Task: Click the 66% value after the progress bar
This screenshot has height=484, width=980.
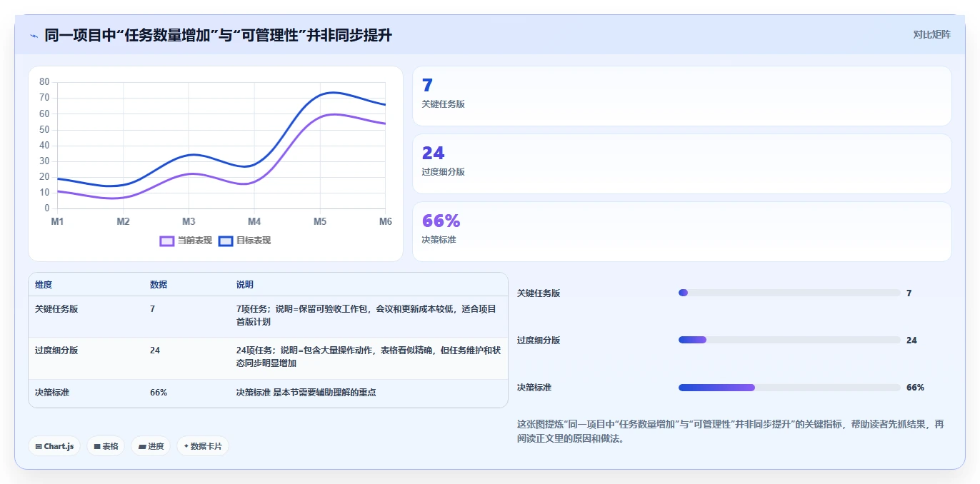Action: (915, 388)
